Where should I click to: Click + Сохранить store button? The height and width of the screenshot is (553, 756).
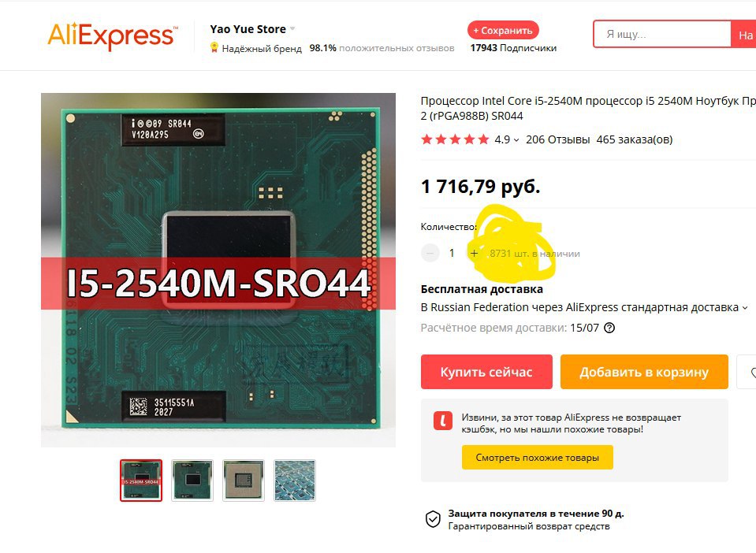click(x=503, y=31)
